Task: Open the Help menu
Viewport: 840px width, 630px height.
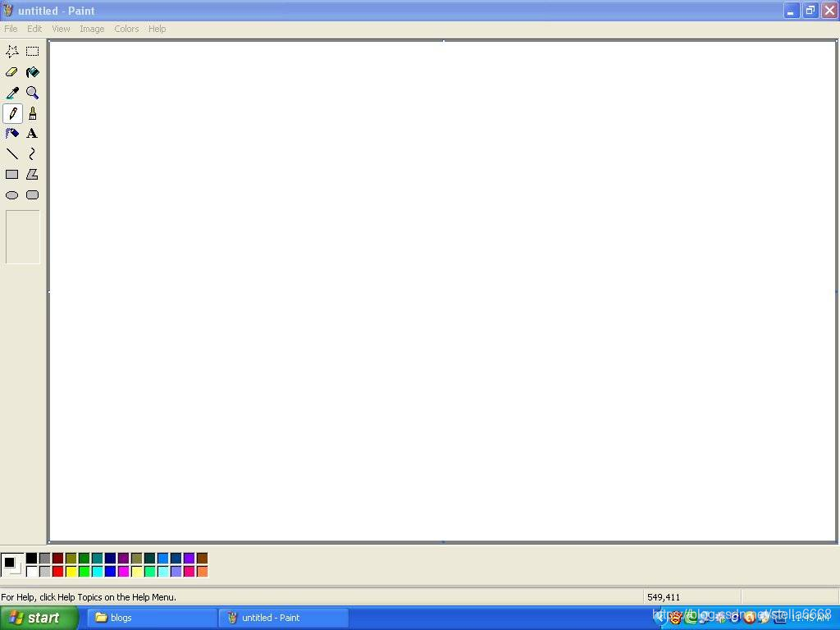Action: 157,29
